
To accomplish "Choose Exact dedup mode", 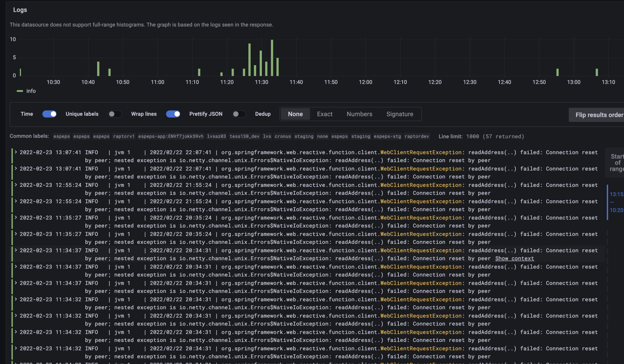I will click(x=324, y=114).
